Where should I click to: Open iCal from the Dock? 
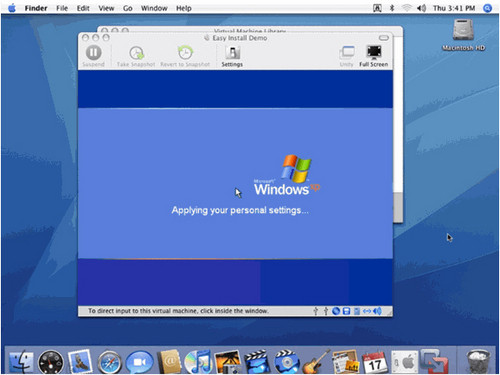(x=375, y=362)
